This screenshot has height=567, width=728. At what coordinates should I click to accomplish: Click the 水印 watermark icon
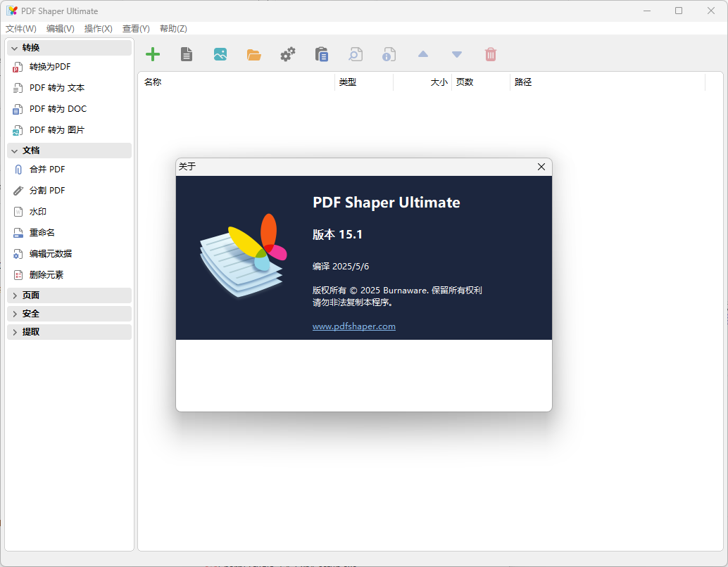tap(18, 212)
